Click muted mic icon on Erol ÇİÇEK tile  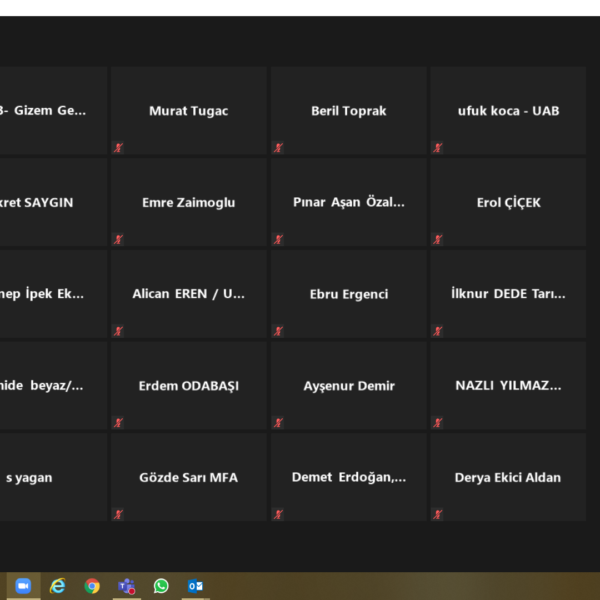point(438,240)
